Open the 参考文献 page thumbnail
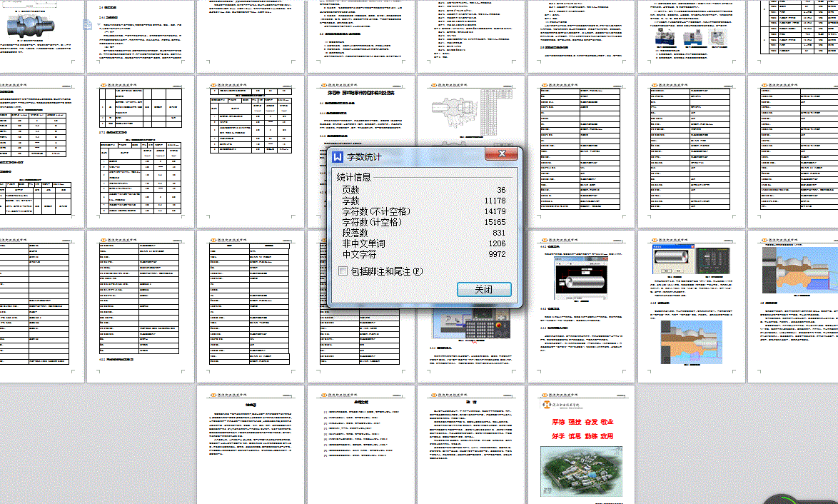838x504 pixels. pyautogui.click(x=360, y=445)
